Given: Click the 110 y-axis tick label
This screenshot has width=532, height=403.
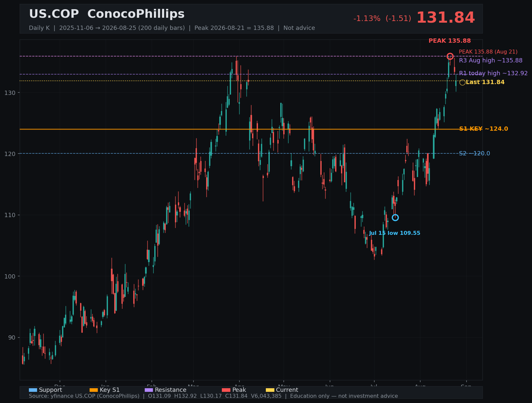Looking at the screenshot, I should click(x=10, y=215).
